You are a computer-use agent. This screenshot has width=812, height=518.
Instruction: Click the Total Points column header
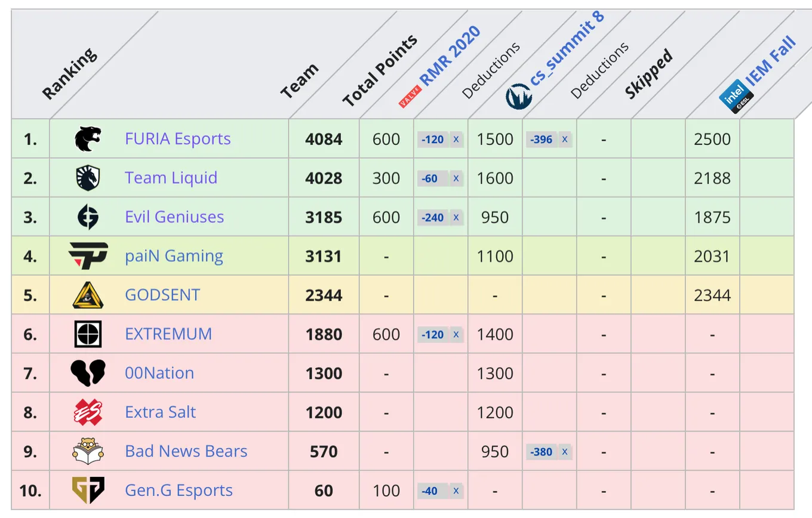[x=380, y=72]
